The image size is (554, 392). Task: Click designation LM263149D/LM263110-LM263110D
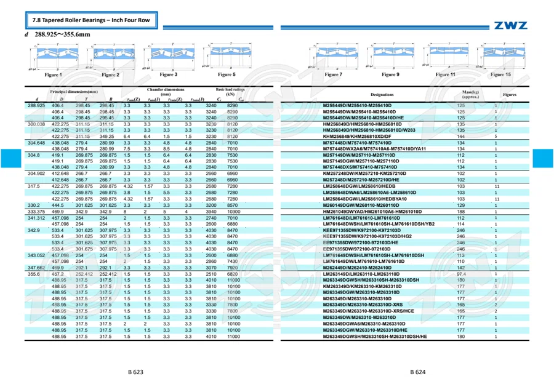coord(361,274)
